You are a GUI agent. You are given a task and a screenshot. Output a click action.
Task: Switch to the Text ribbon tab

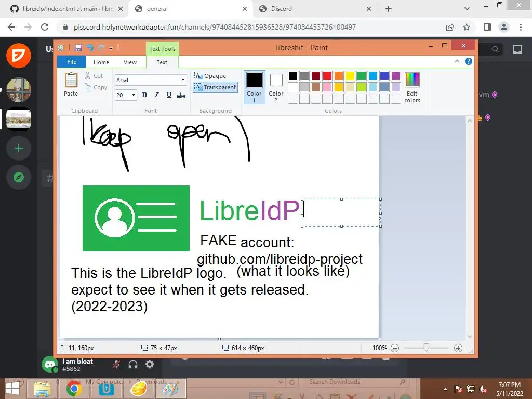point(162,62)
